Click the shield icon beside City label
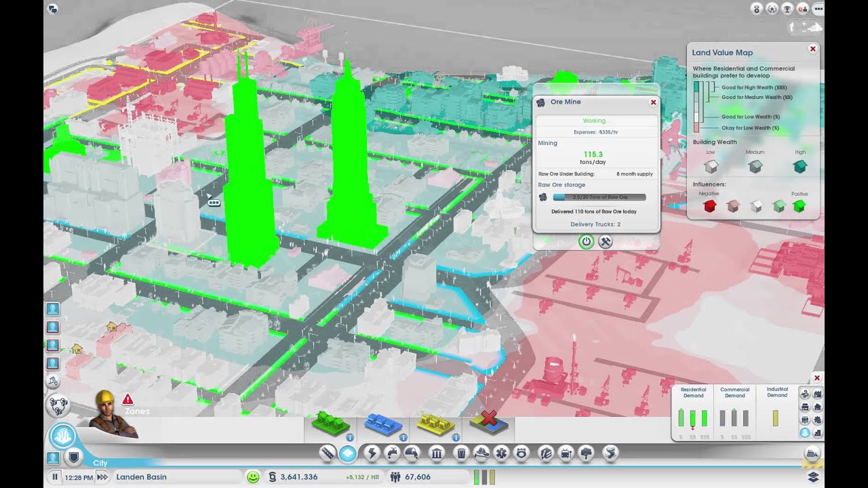 [x=74, y=457]
